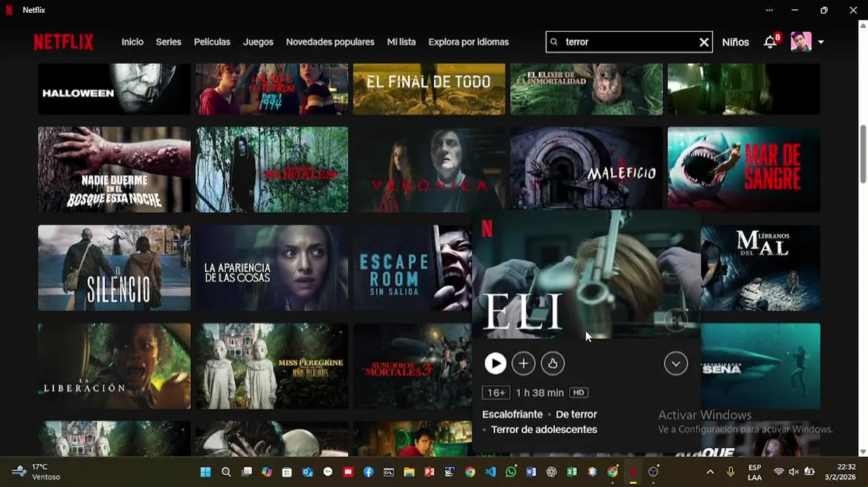Screen dimensions: 868x487
Task: Open WhatsApp from the taskbar
Action: tap(510, 472)
